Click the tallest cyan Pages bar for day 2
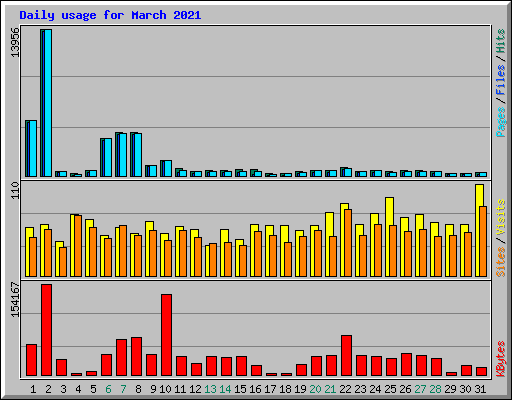This screenshot has width=512, height=400. [x=48, y=103]
